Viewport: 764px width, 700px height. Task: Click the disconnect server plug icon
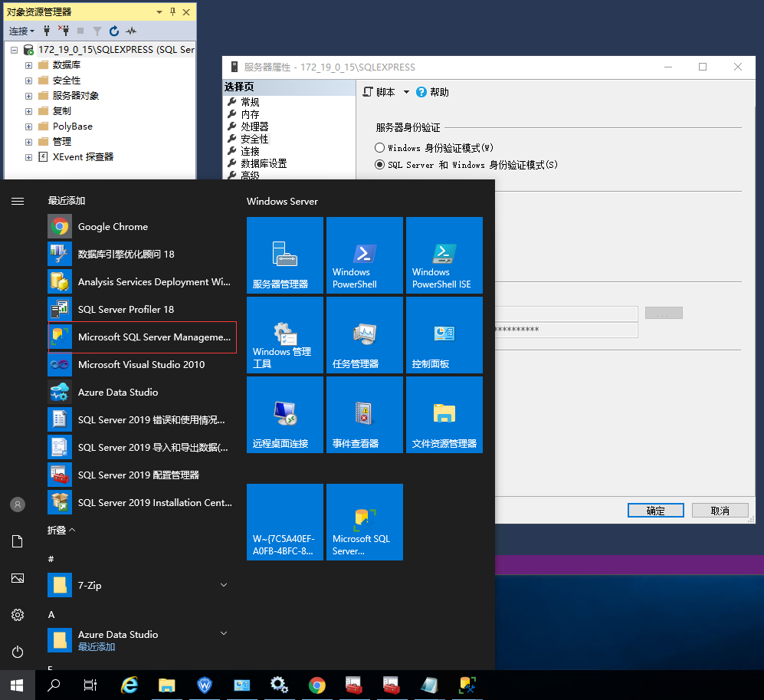64,31
